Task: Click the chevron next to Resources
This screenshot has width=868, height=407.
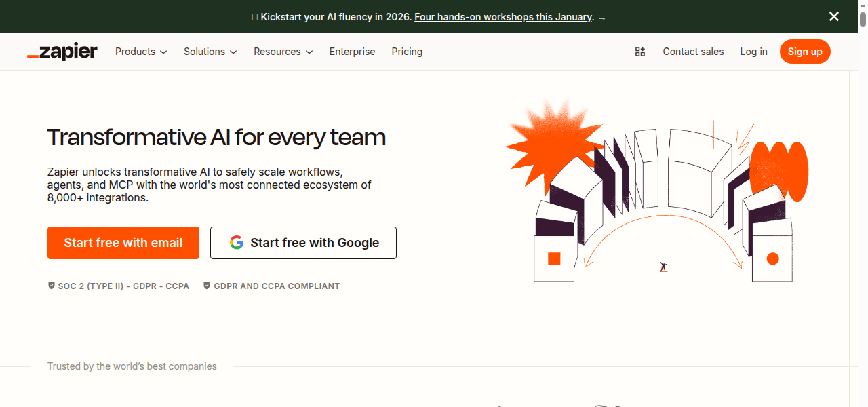Action: (309, 52)
